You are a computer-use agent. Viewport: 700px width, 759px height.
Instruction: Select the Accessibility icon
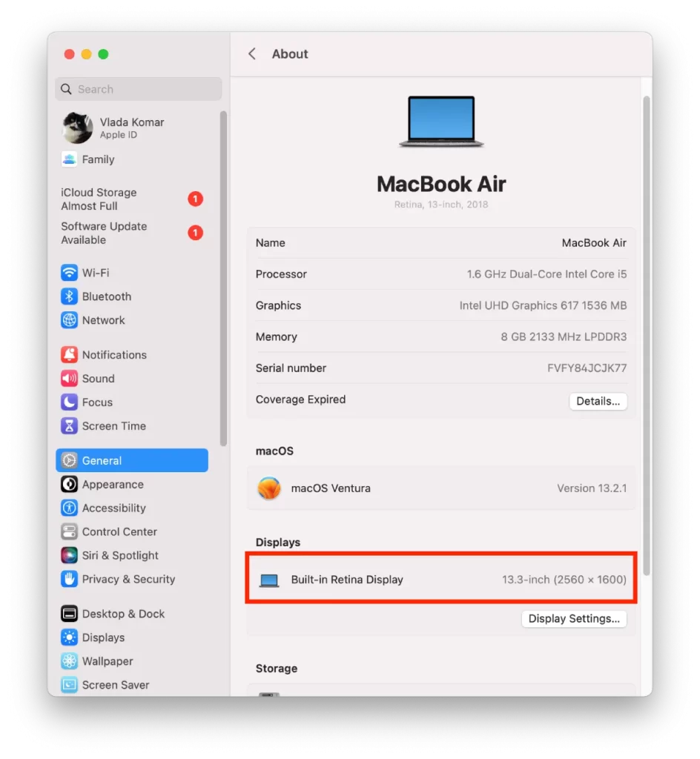click(x=69, y=508)
